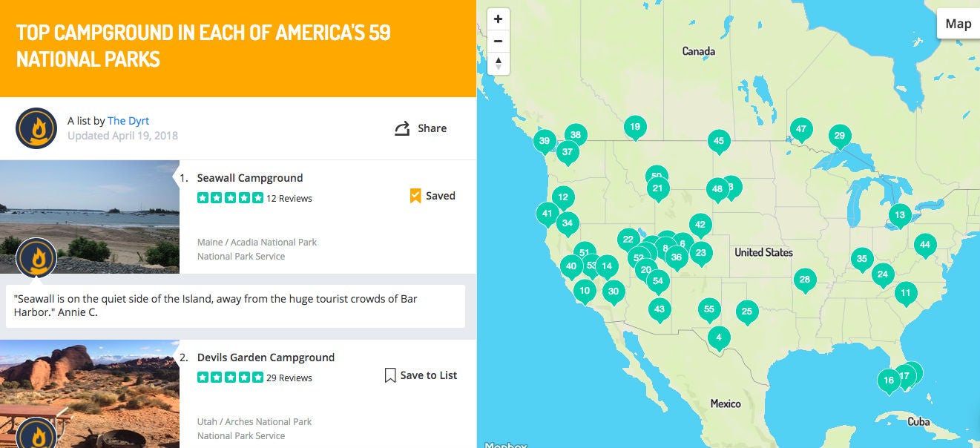View Seawall Campground beach photo
The width and height of the screenshot is (980, 448).
[90, 217]
